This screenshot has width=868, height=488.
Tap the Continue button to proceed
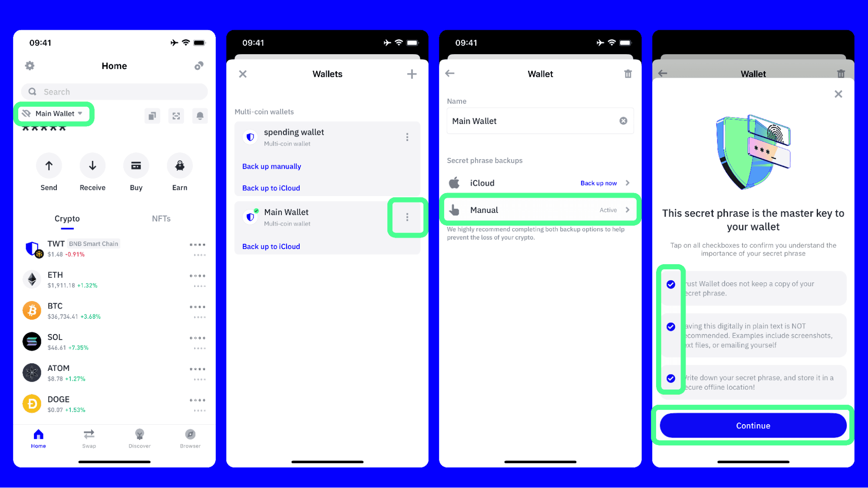click(753, 426)
